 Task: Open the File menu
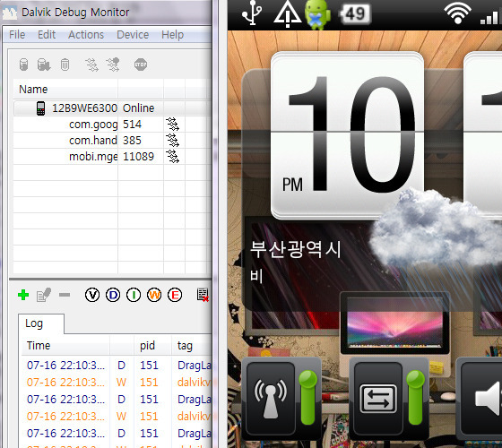[17, 35]
